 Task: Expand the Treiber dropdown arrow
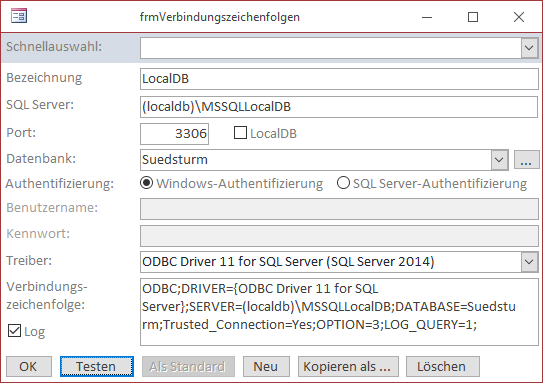click(529, 262)
